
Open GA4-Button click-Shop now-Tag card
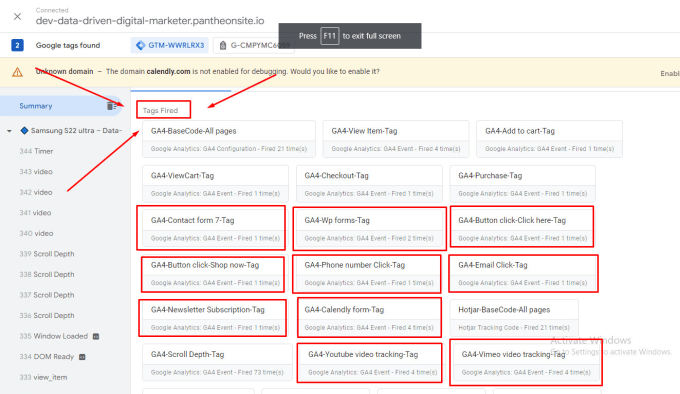[216, 273]
